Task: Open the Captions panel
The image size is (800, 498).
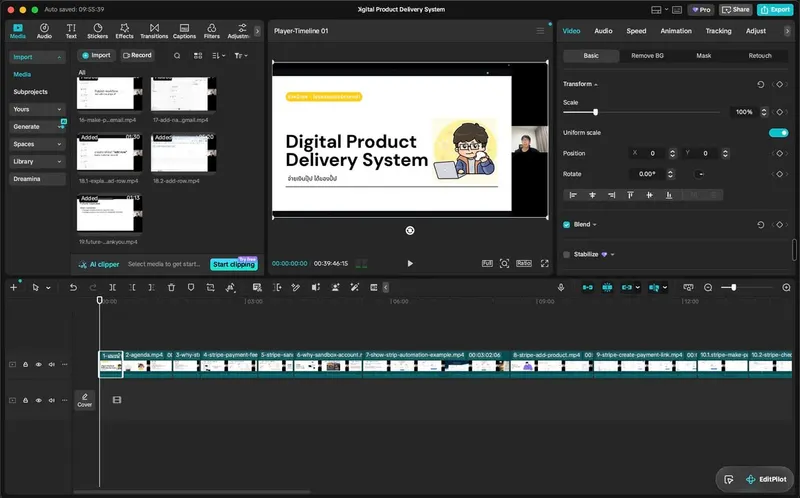Action: point(184,31)
